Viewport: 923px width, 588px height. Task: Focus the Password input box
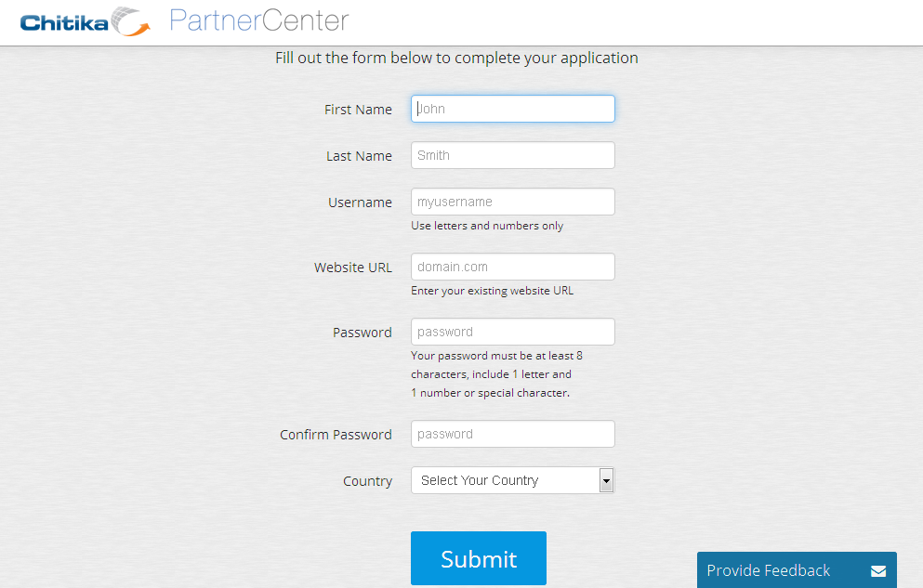[512, 332]
